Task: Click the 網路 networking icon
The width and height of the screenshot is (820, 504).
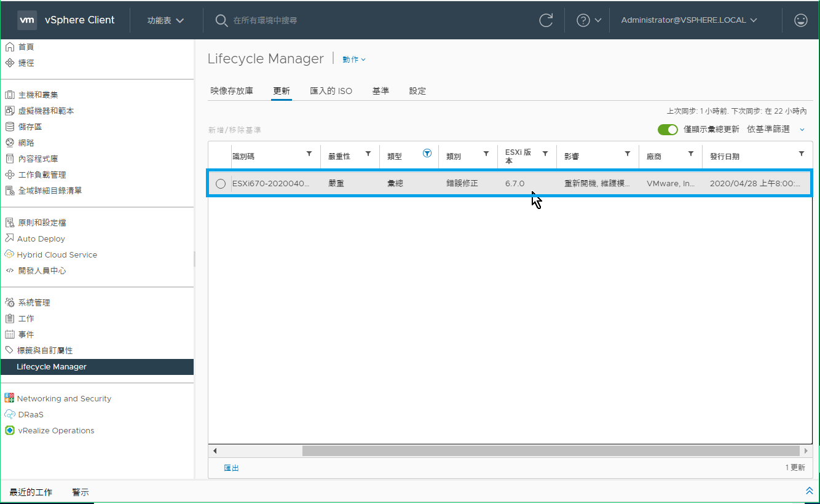Action: [x=10, y=143]
